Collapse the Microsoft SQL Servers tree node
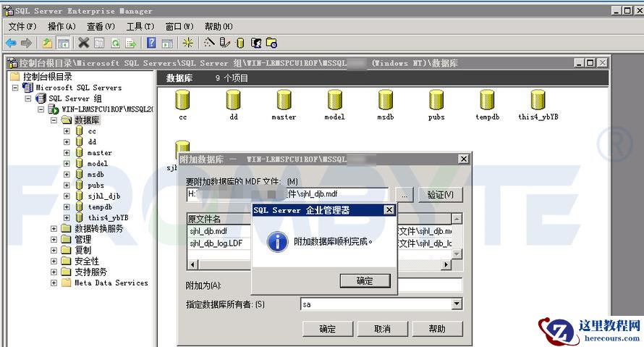The width and height of the screenshot is (644, 347). (x=15, y=88)
